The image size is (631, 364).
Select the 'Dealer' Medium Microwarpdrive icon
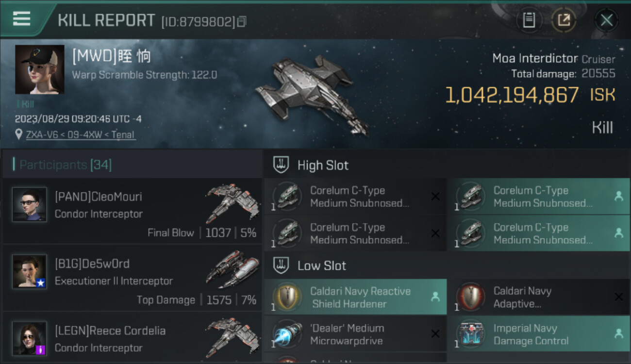[287, 334]
